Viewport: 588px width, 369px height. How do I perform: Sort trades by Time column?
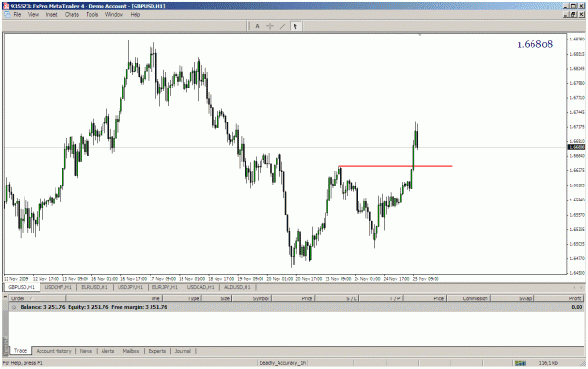click(114, 298)
